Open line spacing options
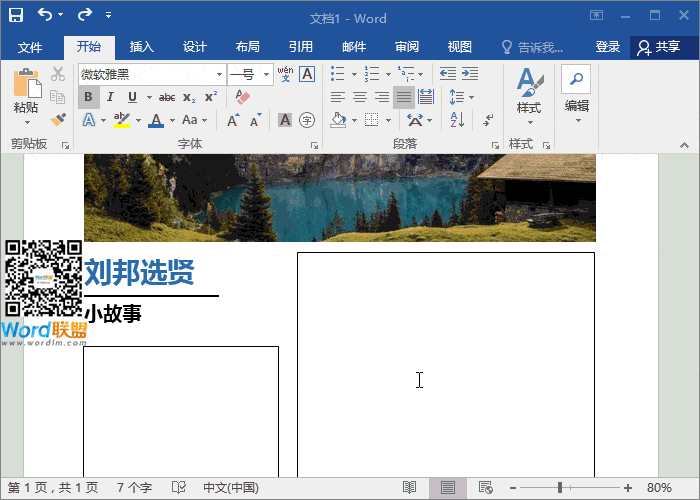This screenshot has width=700, height=500. [x=462, y=97]
